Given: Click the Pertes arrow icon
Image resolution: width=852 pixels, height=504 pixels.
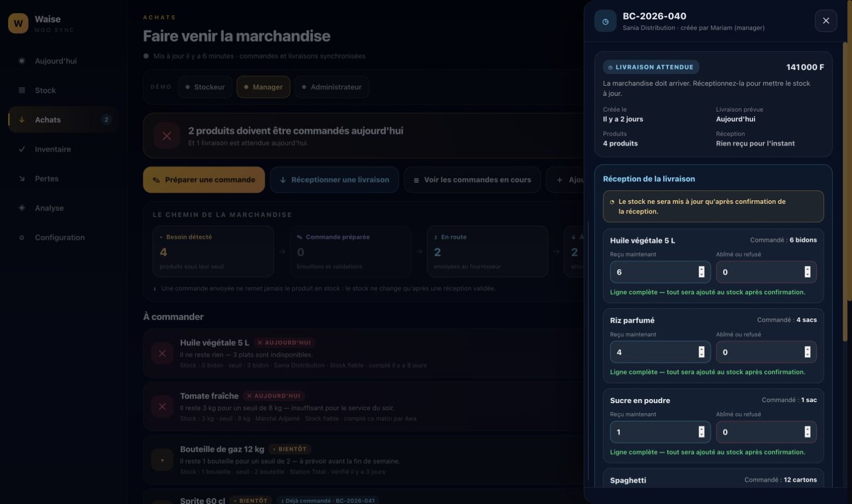Looking at the screenshot, I should pos(22,178).
